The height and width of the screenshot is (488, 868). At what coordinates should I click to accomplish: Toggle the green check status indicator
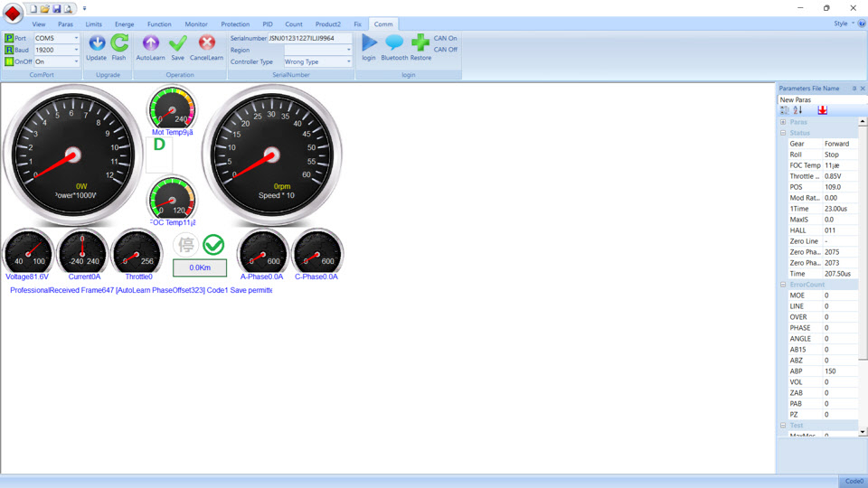point(213,245)
